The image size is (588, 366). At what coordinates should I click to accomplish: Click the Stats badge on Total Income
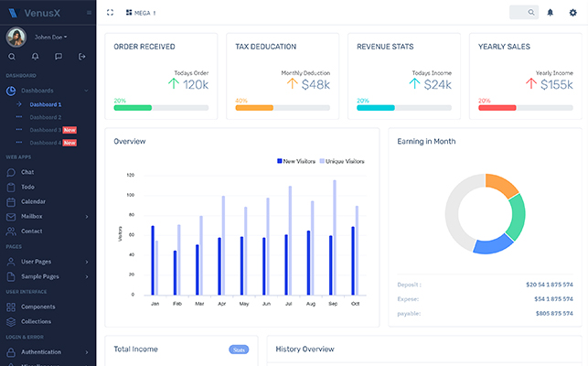pyautogui.click(x=239, y=350)
